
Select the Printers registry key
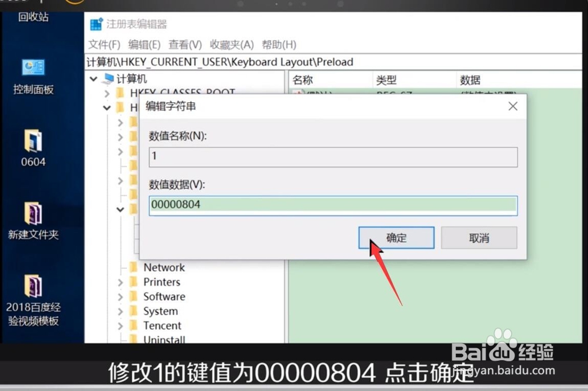(x=162, y=282)
